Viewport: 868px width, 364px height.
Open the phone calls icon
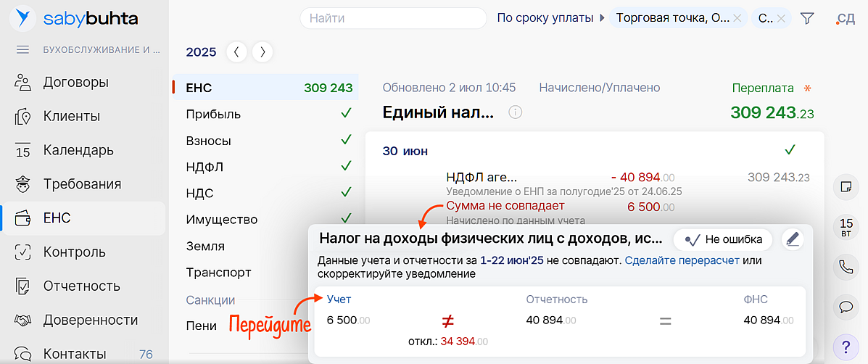coord(845,267)
